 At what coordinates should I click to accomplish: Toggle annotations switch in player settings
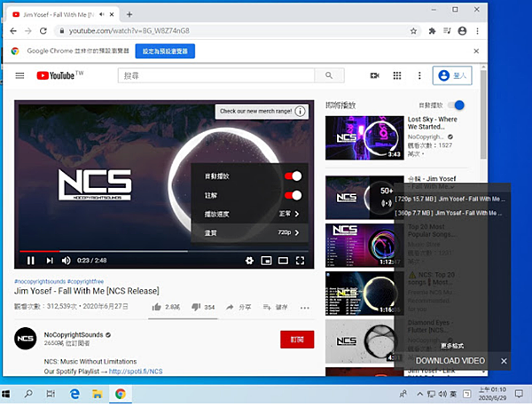(293, 195)
